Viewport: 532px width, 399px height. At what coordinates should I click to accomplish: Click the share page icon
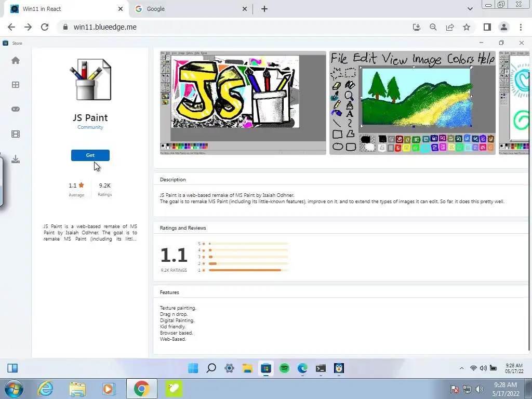pyautogui.click(x=450, y=27)
